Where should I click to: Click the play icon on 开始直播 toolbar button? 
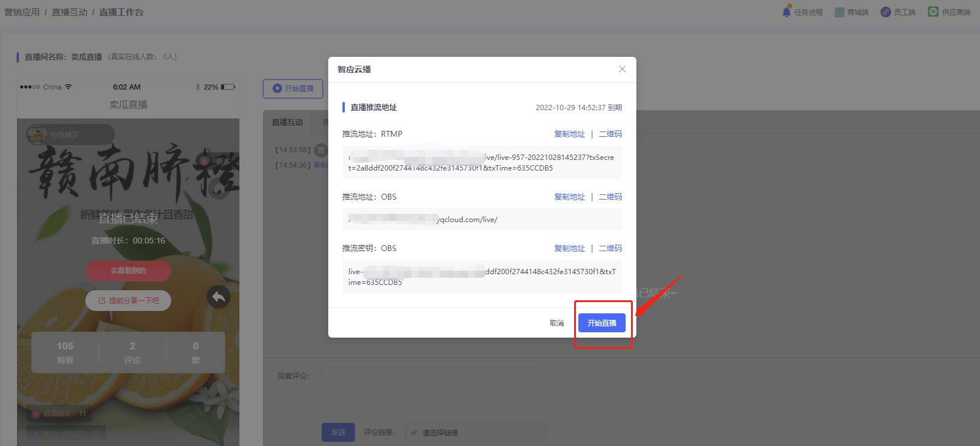tap(277, 88)
